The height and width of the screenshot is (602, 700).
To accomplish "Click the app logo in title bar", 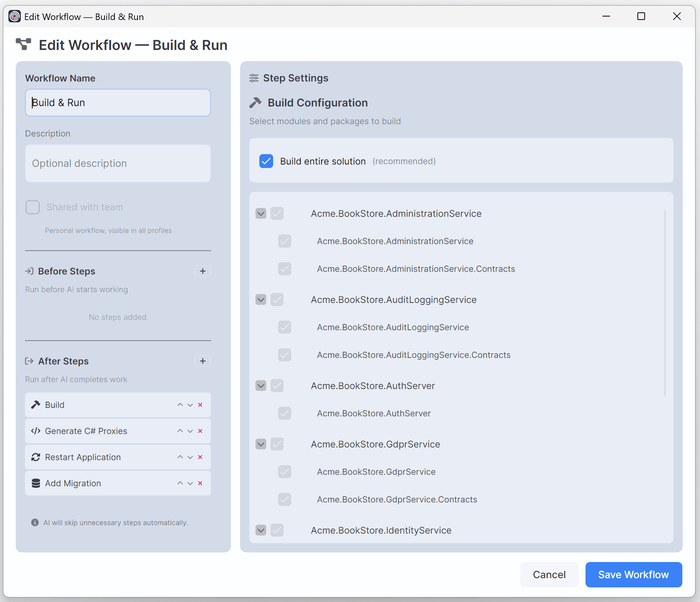I will 15,16.
